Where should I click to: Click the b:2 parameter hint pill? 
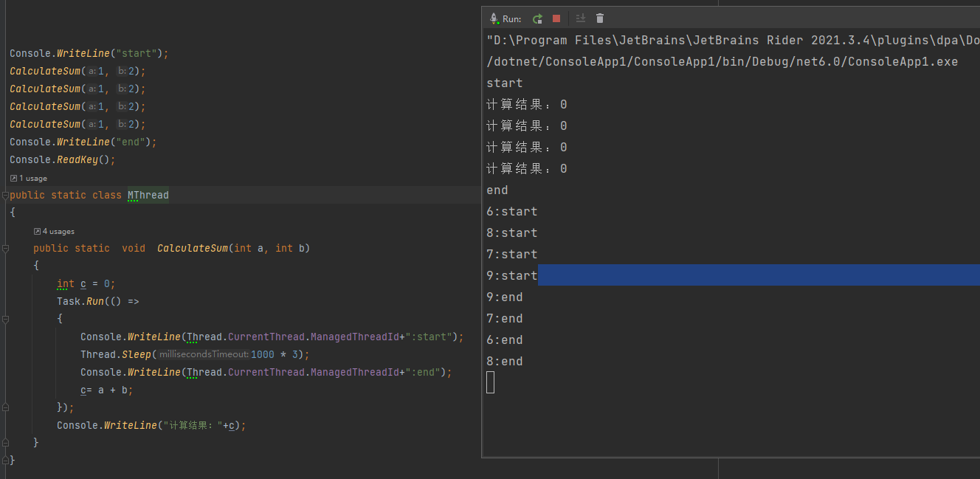pyautogui.click(x=122, y=71)
